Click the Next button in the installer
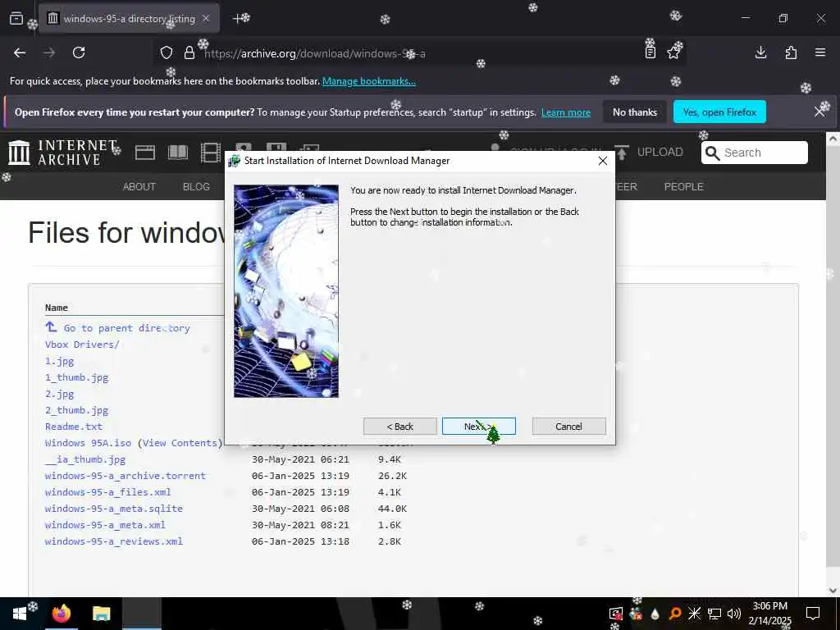Viewport: 840px width, 630px height. [x=478, y=427]
